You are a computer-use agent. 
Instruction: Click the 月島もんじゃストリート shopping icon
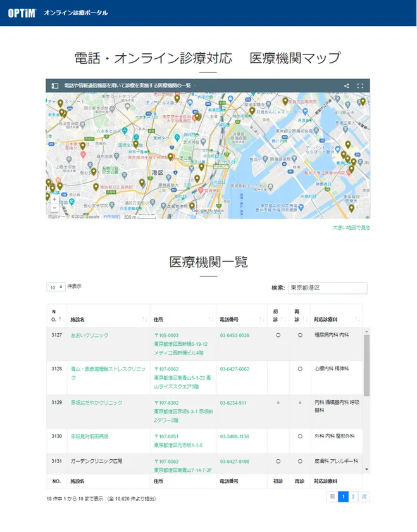[305, 111]
